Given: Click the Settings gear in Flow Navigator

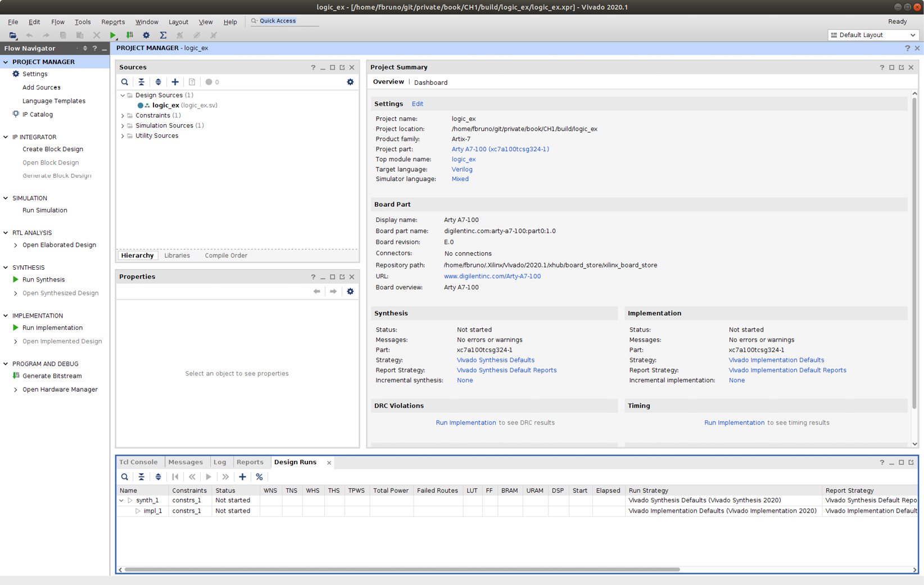Looking at the screenshot, I should (16, 74).
